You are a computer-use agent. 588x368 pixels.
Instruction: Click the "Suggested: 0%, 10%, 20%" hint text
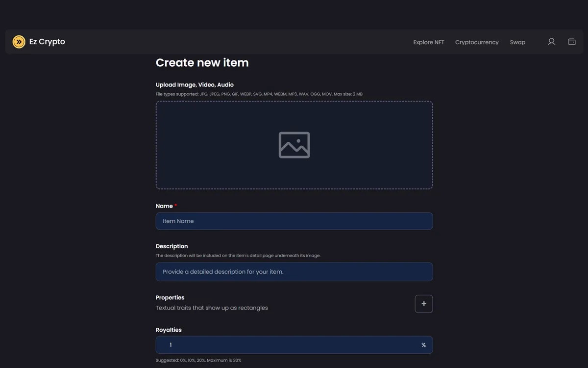click(198, 360)
